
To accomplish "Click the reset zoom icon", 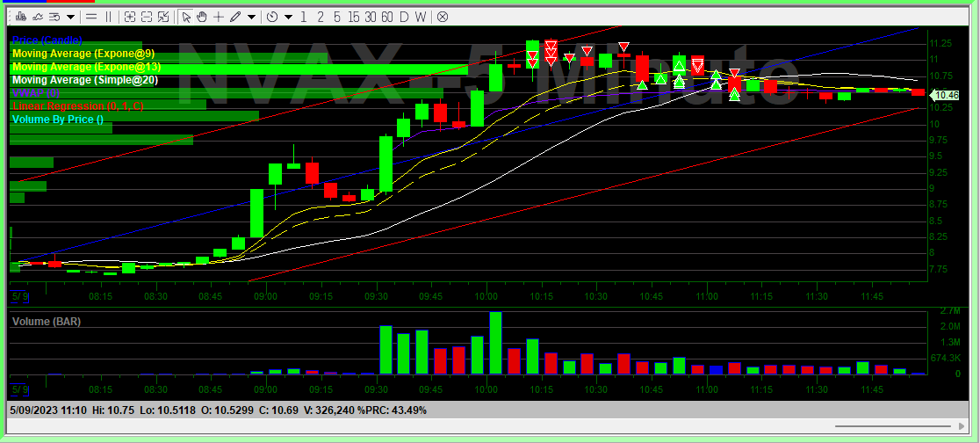I will [163, 17].
